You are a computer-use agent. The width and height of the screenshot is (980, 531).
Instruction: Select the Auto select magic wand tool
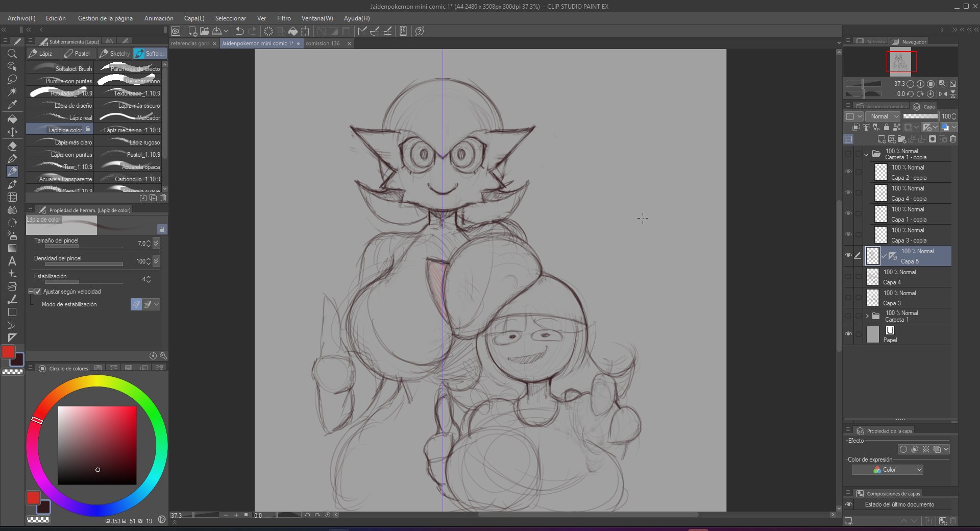pyautogui.click(x=12, y=92)
